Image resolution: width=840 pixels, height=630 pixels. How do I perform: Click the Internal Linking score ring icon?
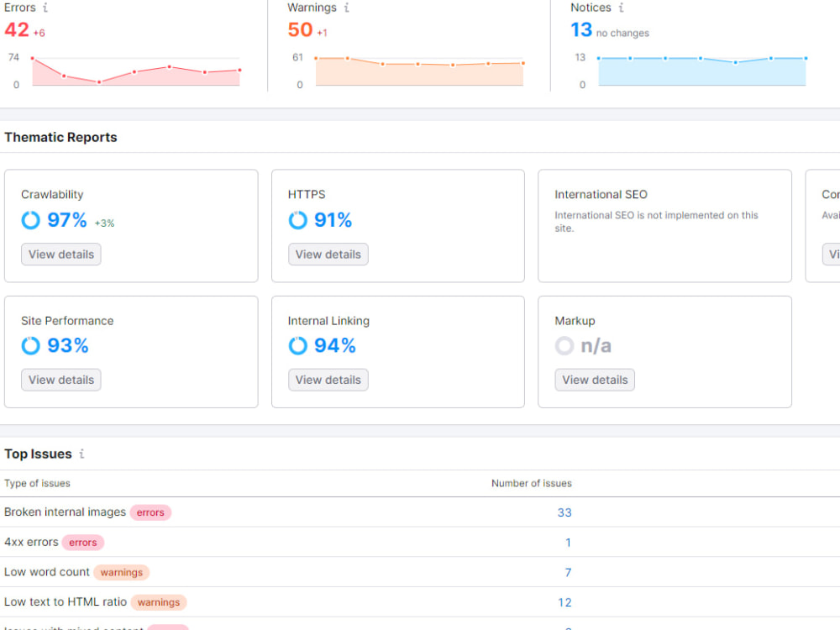pyautogui.click(x=298, y=345)
